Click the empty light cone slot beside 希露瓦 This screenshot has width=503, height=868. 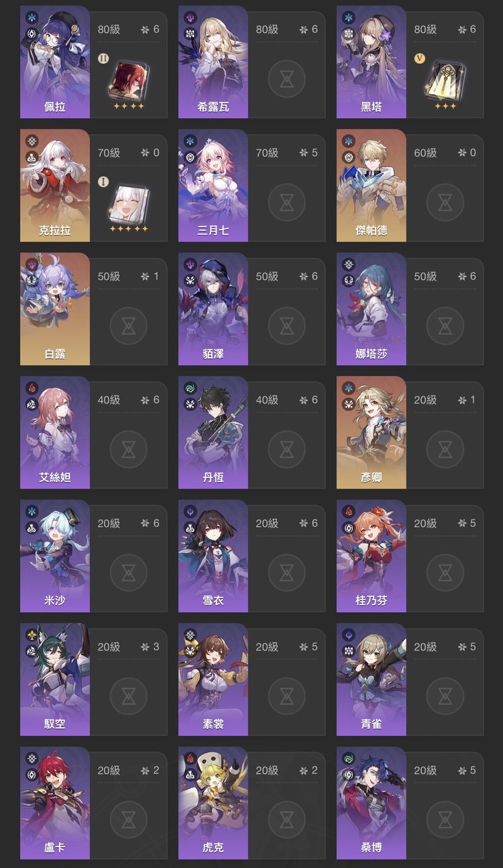point(286,79)
